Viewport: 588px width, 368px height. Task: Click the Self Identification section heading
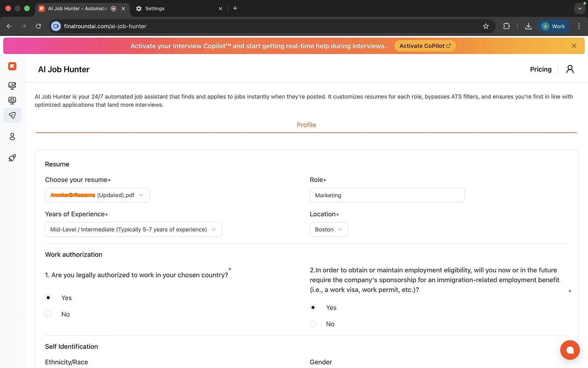[x=71, y=347]
